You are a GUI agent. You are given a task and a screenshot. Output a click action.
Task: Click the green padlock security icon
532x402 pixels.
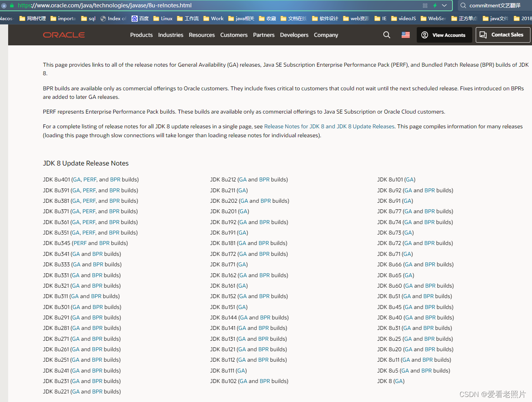point(12,5)
